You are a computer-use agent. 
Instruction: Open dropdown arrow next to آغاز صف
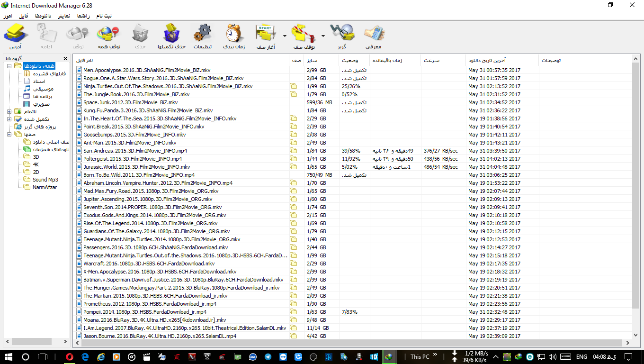pos(285,36)
